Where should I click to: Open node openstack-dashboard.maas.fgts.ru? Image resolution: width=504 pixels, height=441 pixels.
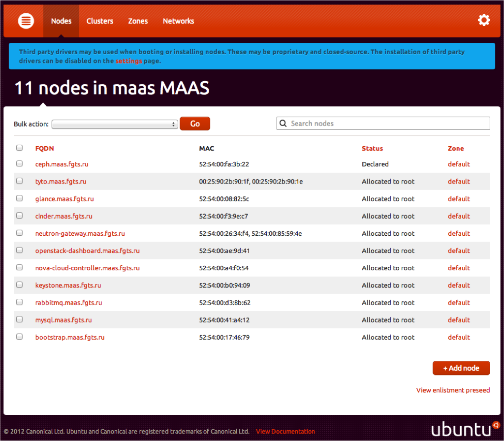[88, 251]
